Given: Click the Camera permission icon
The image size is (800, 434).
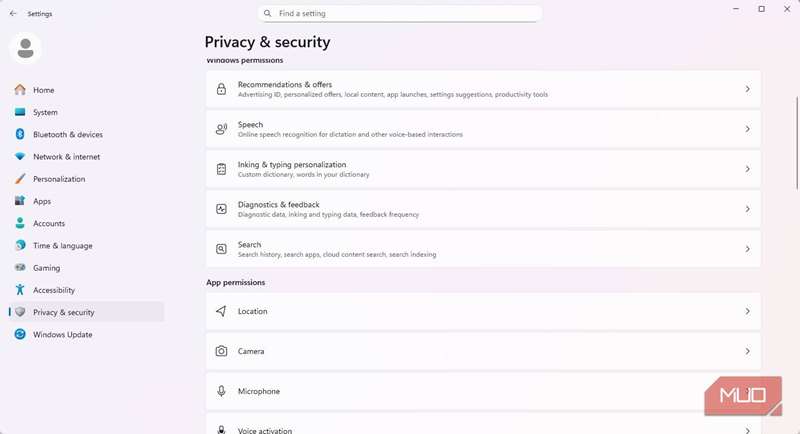Looking at the screenshot, I should 221,351.
